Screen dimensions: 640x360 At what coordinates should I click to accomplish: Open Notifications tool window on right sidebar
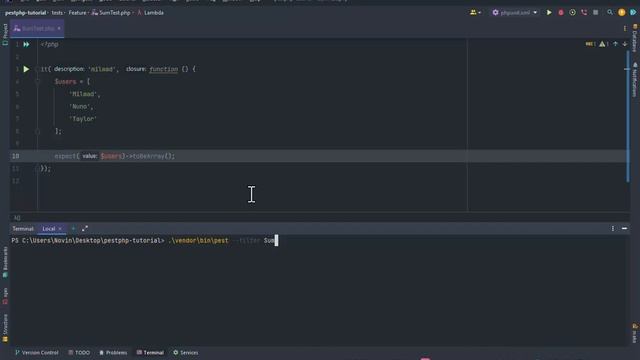pyautogui.click(x=635, y=80)
